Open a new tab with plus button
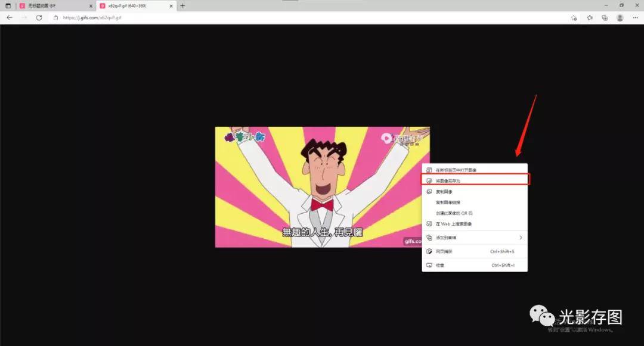The image size is (644, 346). coord(182,6)
